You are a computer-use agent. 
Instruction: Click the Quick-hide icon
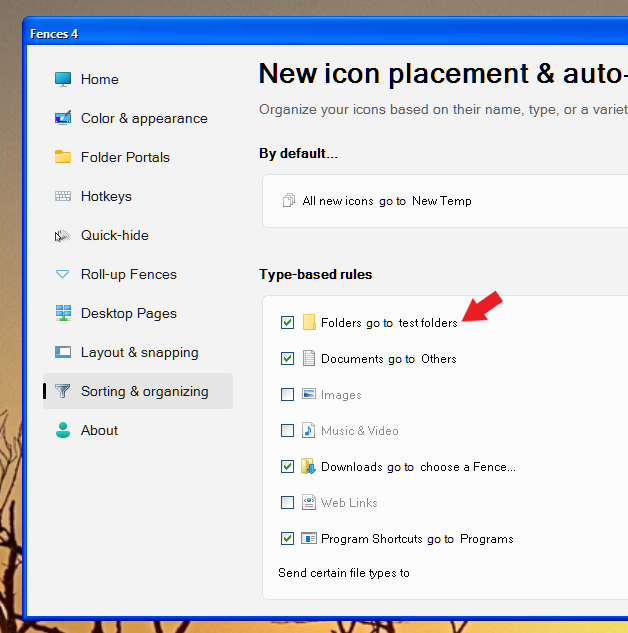click(63, 235)
